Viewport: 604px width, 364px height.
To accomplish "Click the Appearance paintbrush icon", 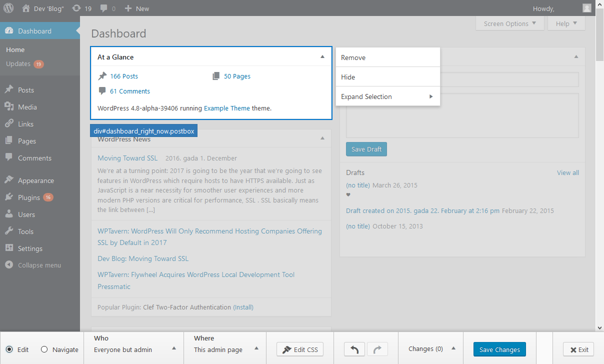I will (x=9, y=180).
